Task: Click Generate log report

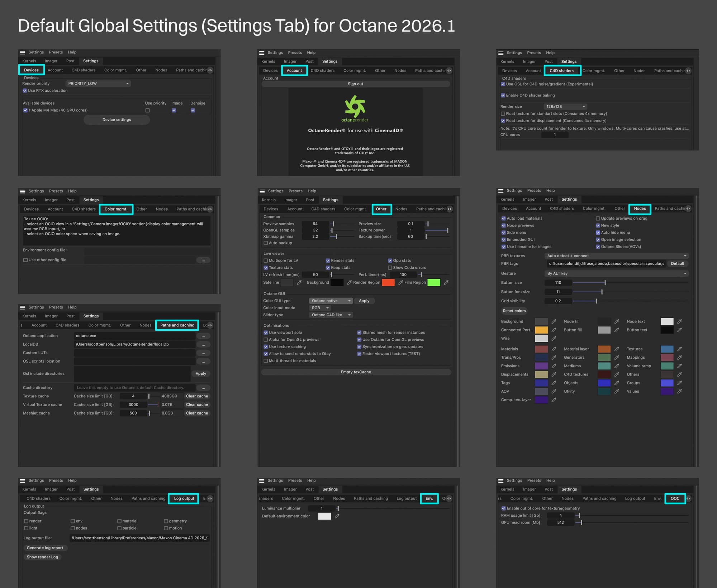Action: coord(45,548)
